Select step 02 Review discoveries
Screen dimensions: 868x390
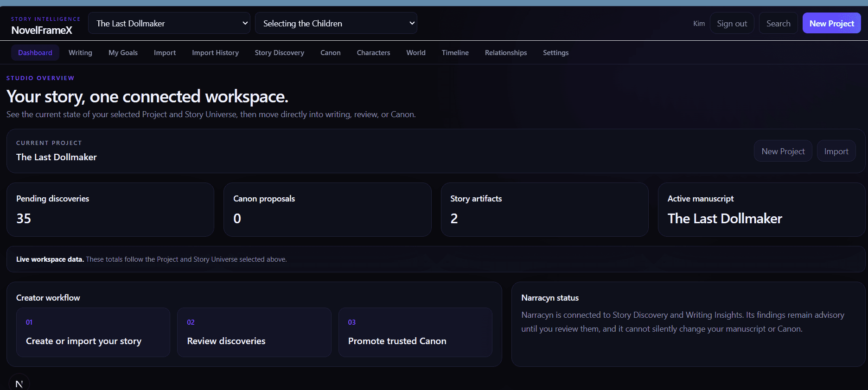point(254,332)
